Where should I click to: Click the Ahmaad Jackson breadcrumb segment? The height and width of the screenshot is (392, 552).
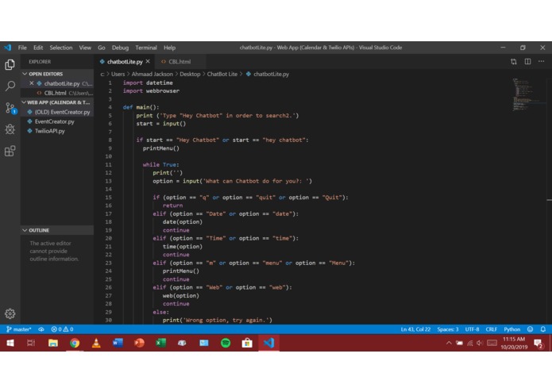[x=152, y=74]
